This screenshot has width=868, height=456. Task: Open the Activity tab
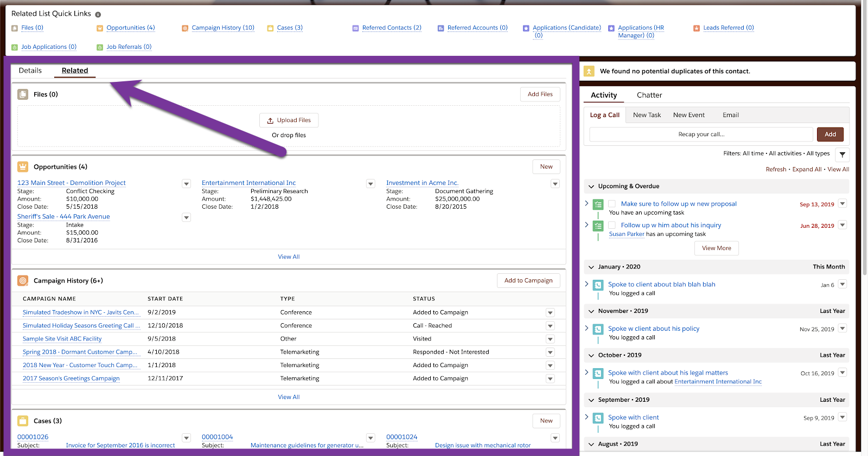point(604,95)
